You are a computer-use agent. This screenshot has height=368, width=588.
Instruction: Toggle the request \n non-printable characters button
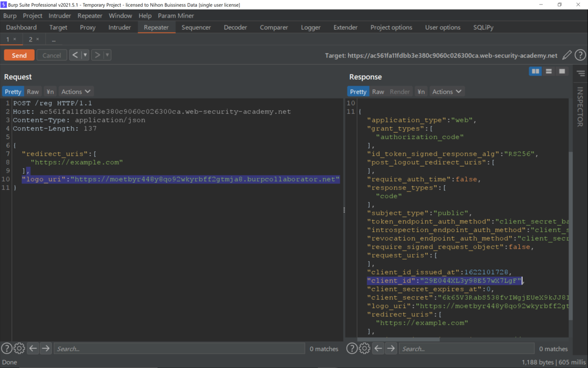click(50, 92)
